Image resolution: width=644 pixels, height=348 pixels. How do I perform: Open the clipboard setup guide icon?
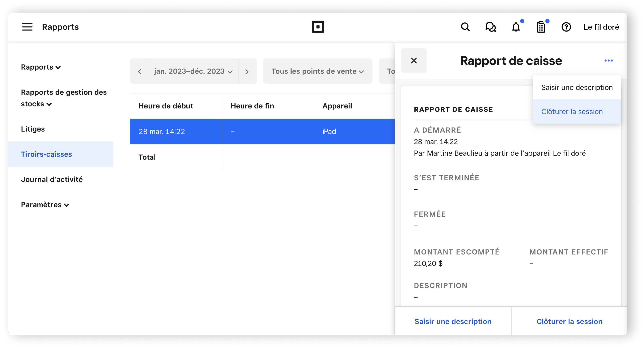coord(541,27)
